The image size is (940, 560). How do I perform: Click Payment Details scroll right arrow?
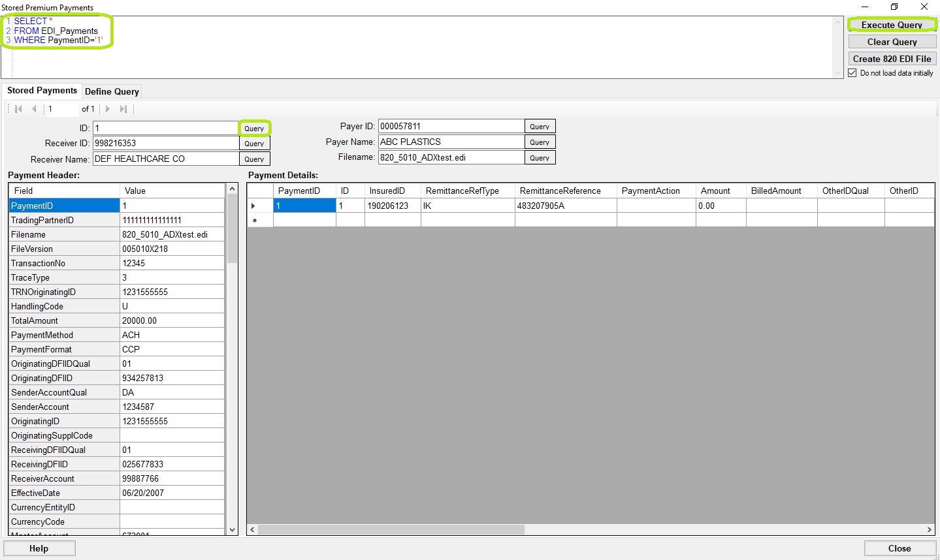tap(929, 529)
